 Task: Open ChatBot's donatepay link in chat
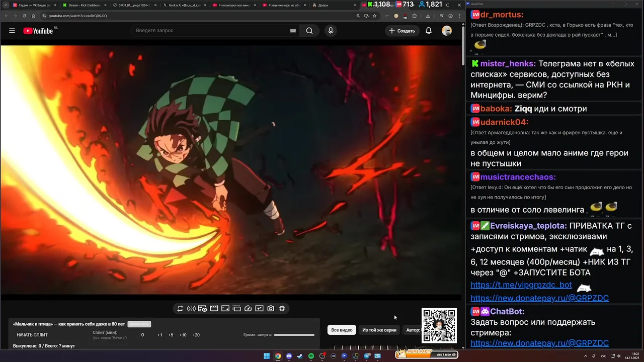(540, 343)
